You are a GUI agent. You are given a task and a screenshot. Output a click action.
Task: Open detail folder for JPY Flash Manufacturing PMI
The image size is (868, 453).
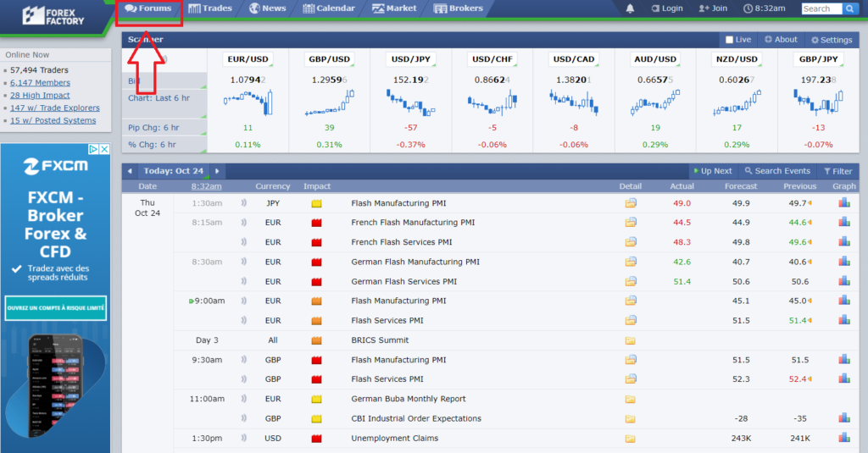coord(631,203)
